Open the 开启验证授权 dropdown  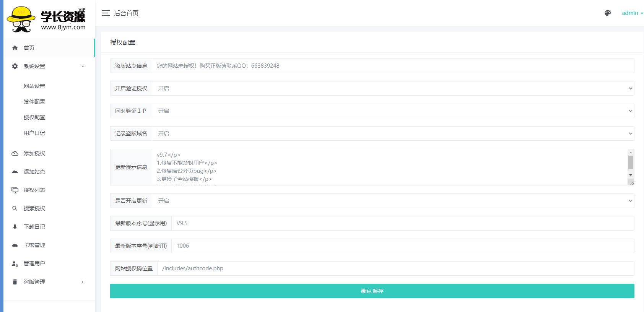coord(393,88)
